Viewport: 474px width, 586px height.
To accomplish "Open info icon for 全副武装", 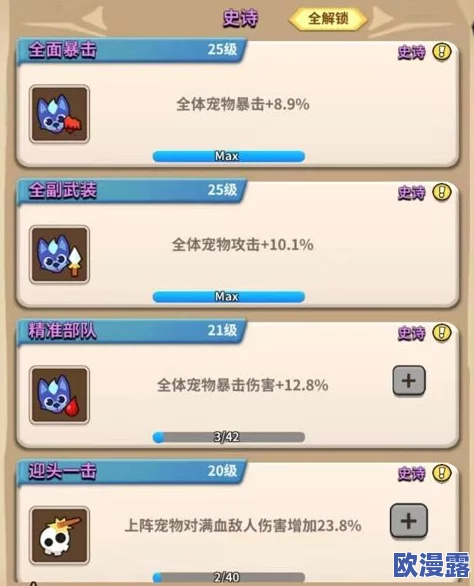I will 442,192.
